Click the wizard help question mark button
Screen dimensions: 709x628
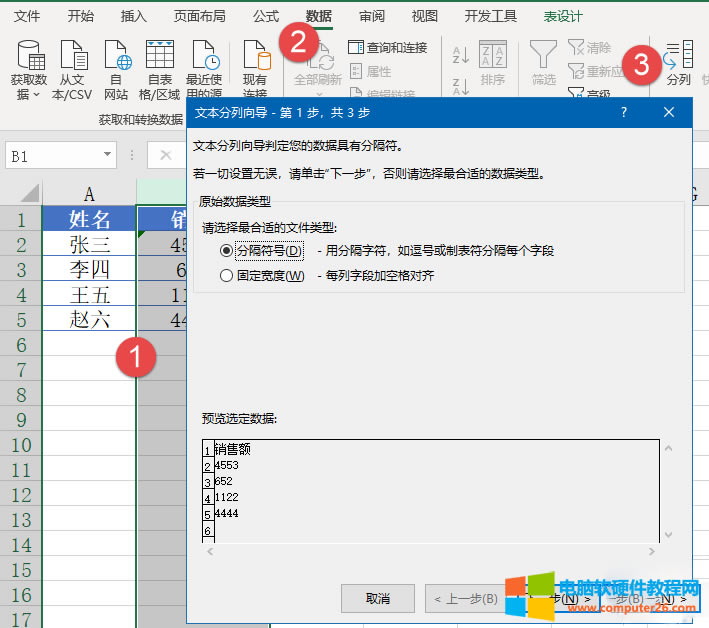[624, 113]
